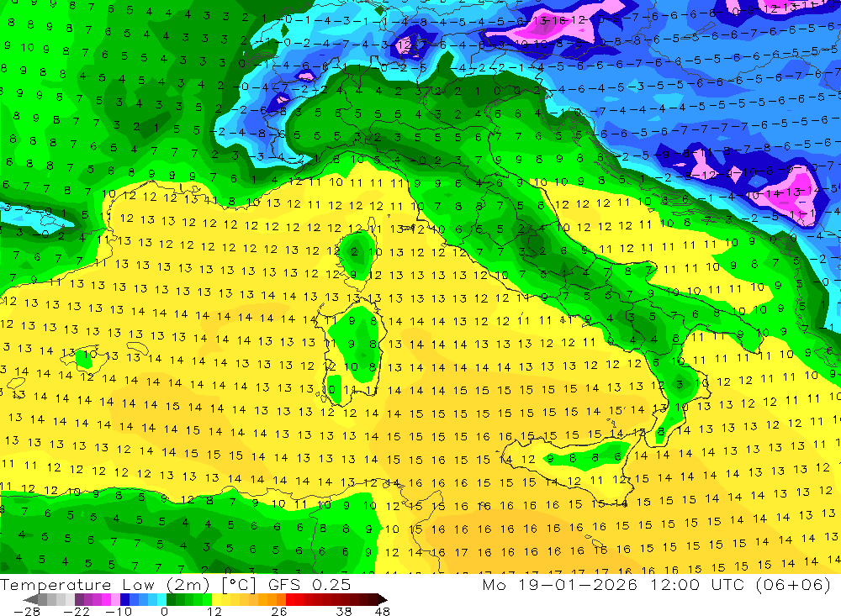Click the "48" legend scale label
The image size is (841, 616).
click(383, 611)
